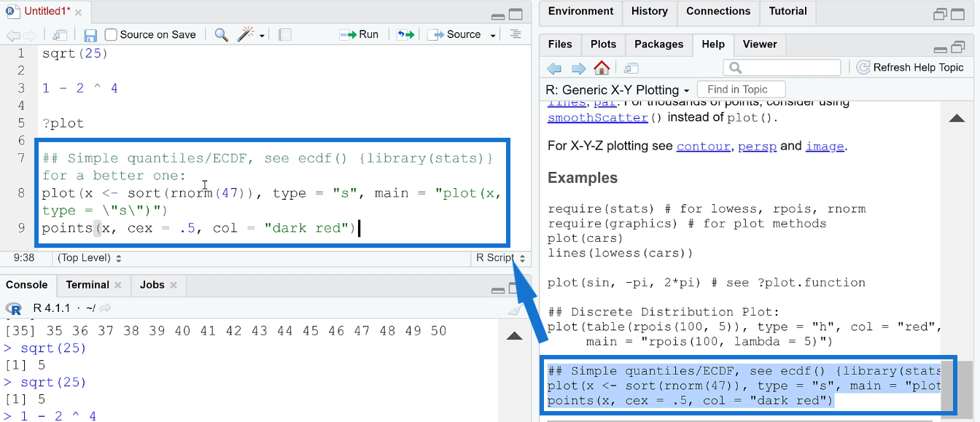The image size is (980, 422).
Task: Clear the console with the broom icon
Action: (x=514, y=309)
